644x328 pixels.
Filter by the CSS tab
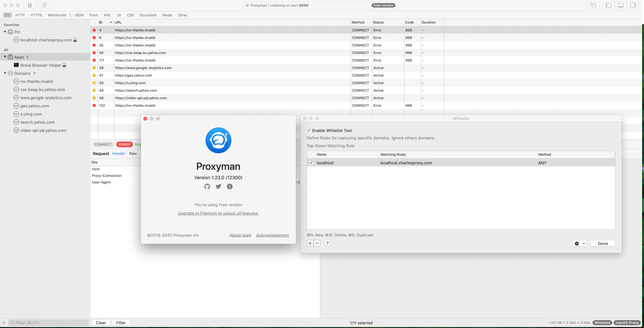tap(130, 15)
